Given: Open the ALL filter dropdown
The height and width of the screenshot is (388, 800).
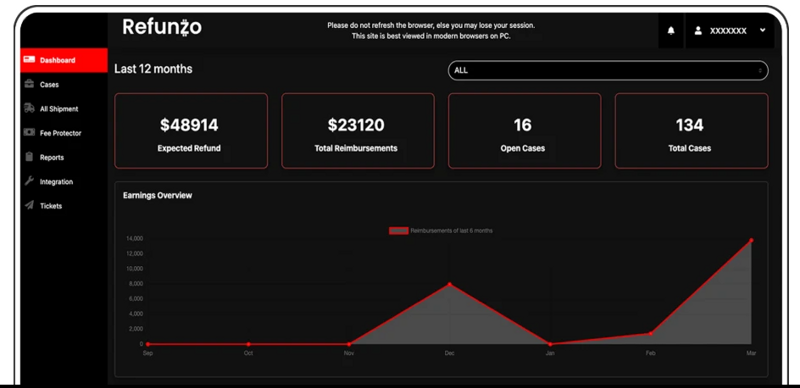Looking at the screenshot, I should [608, 70].
